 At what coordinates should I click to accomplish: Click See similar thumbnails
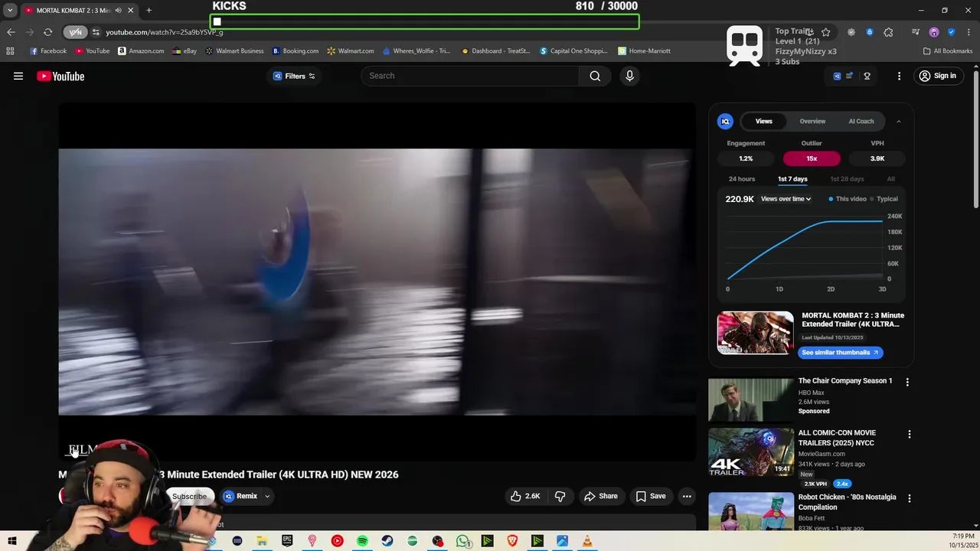click(841, 353)
